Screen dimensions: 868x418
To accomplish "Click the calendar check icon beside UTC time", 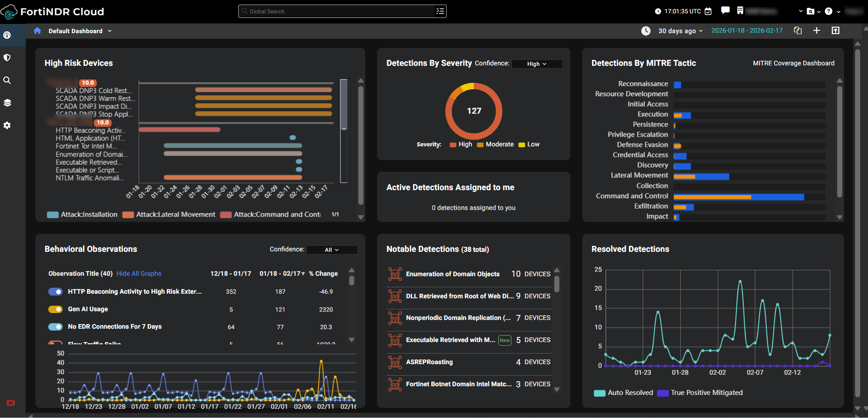I will pyautogui.click(x=708, y=11).
